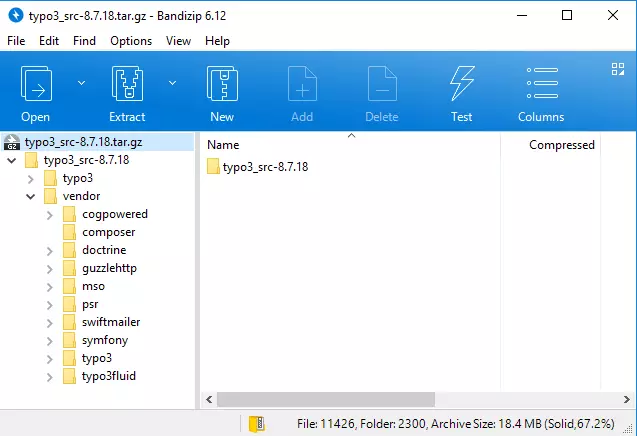Sort by the Name column header

(x=223, y=145)
